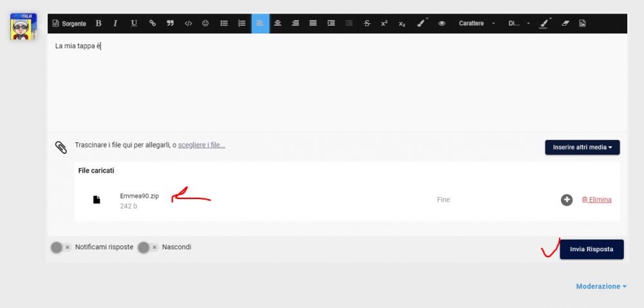Image resolution: width=644 pixels, height=308 pixels.
Task: Open the Inserire altri media dropdown
Action: [x=582, y=147]
